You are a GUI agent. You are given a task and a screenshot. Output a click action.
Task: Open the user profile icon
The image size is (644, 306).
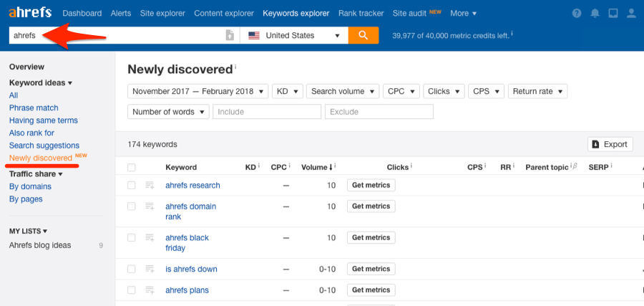631,13
